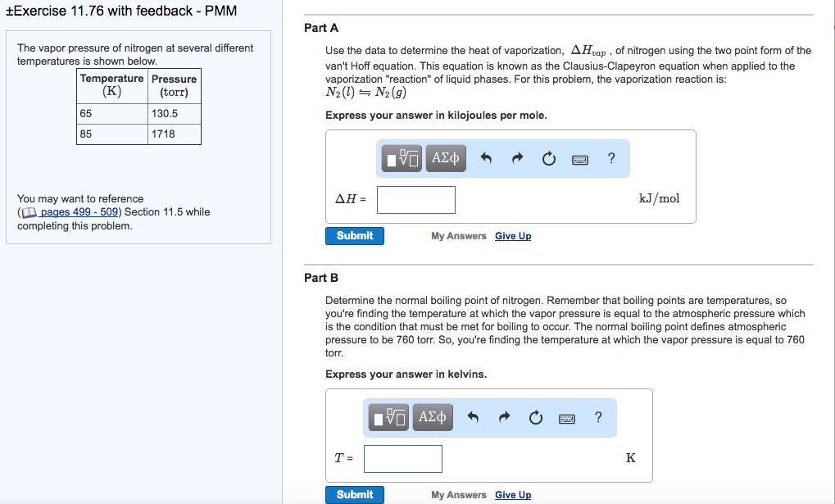Show keyboard shortcuts in Part B toolbar

567,419
